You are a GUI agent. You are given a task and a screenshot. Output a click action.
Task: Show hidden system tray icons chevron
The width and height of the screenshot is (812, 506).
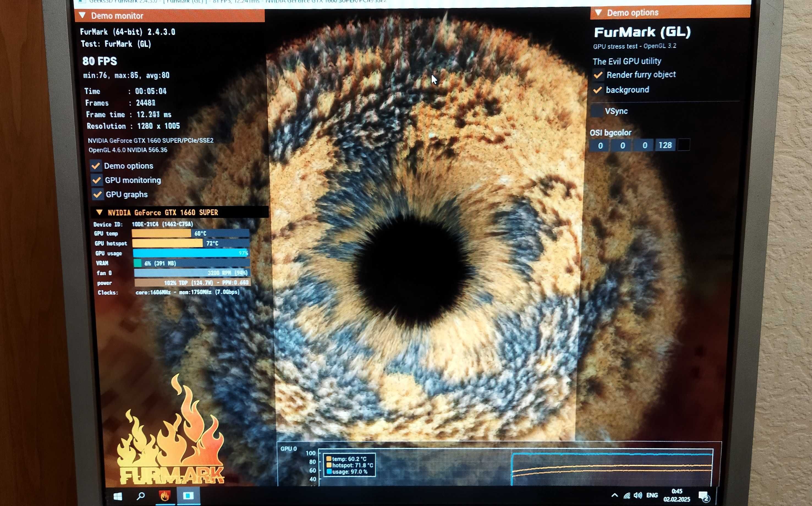(615, 495)
